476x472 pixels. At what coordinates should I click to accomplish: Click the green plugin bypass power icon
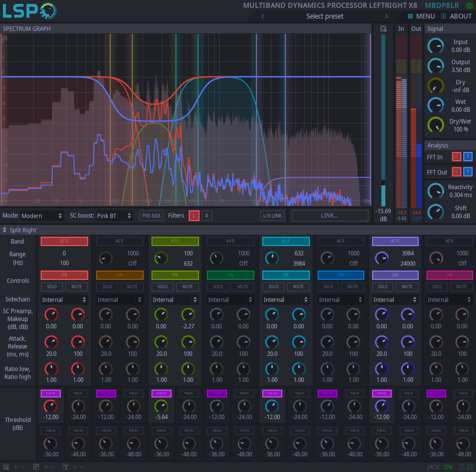(469, 5)
